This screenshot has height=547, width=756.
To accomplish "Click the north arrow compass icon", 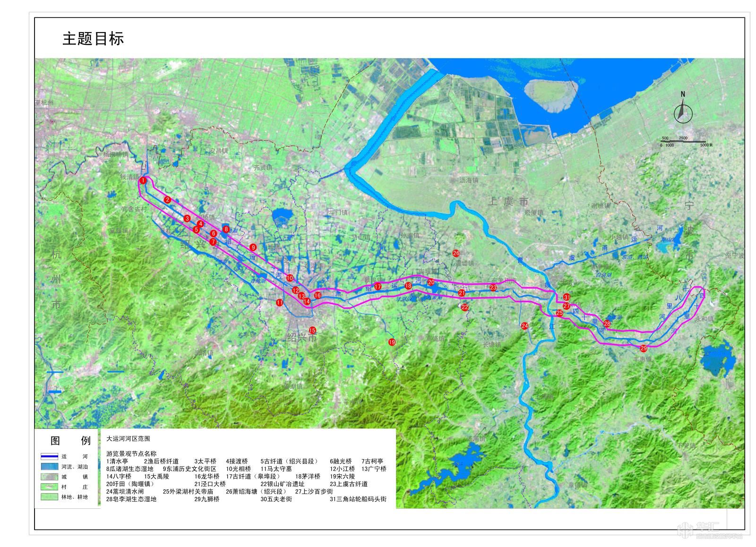I will coord(683,111).
